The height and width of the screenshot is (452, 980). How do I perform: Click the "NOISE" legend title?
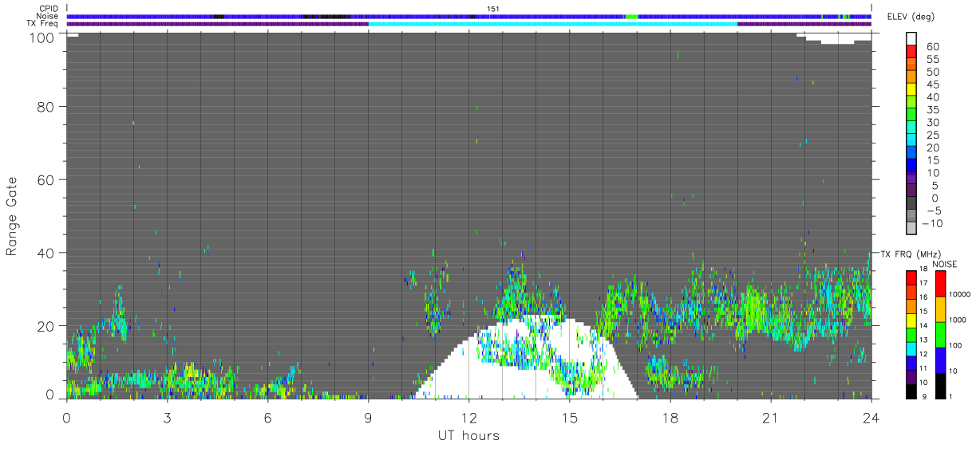[x=945, y=264]
